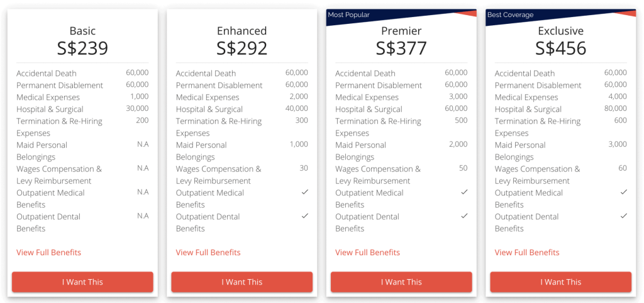
Task: Choose the Exclusive plan with I Want This
Action: 560,282
